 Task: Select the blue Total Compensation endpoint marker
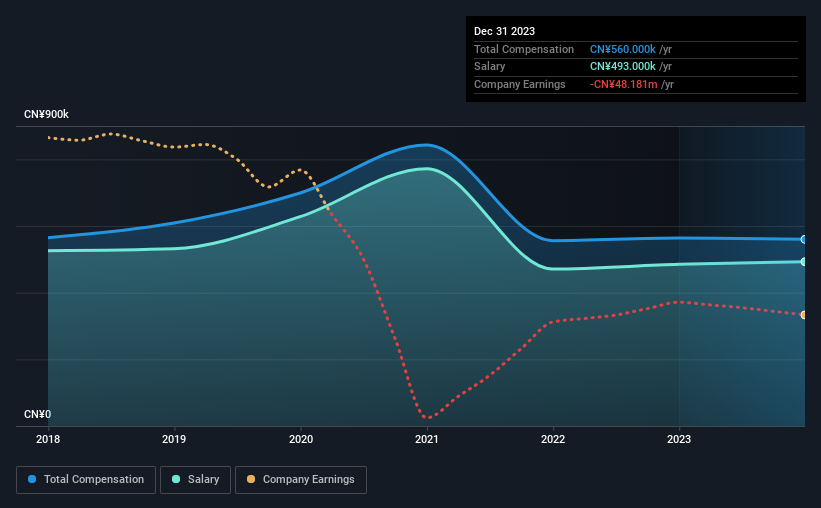coord(803,239)
